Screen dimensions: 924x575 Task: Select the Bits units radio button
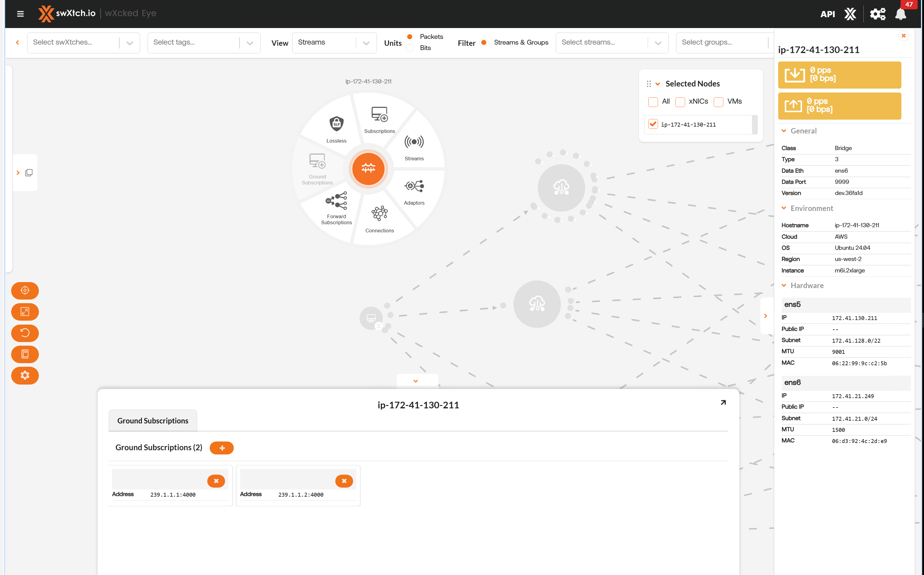click(410, 48)
